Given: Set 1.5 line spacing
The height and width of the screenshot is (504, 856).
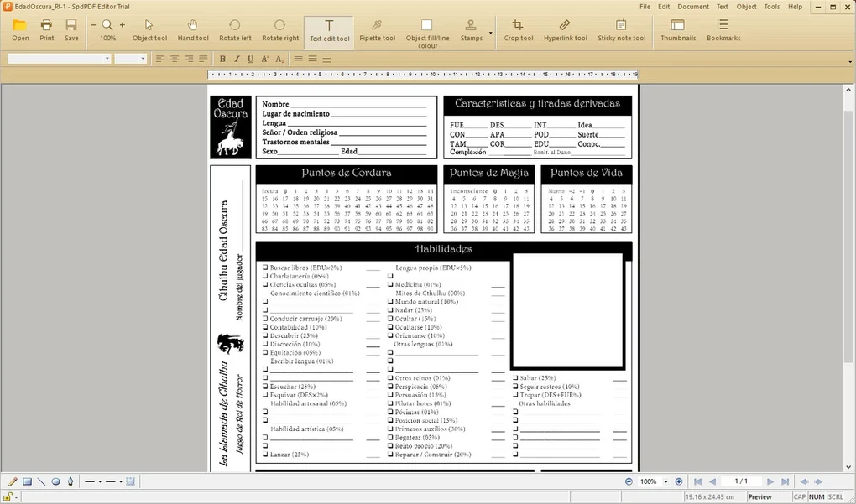Looking at the screenshot, I should pyautogui.click(x=313, y=59).
